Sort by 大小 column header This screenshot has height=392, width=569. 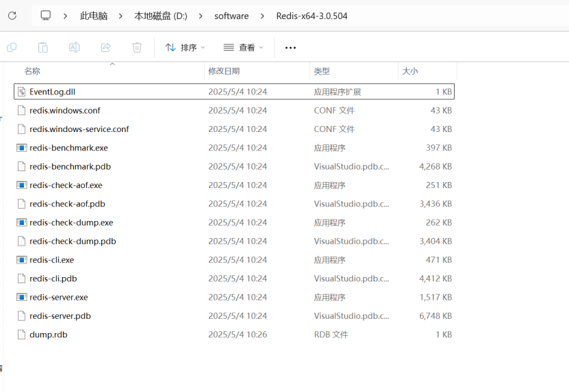(x=410, y=71)
